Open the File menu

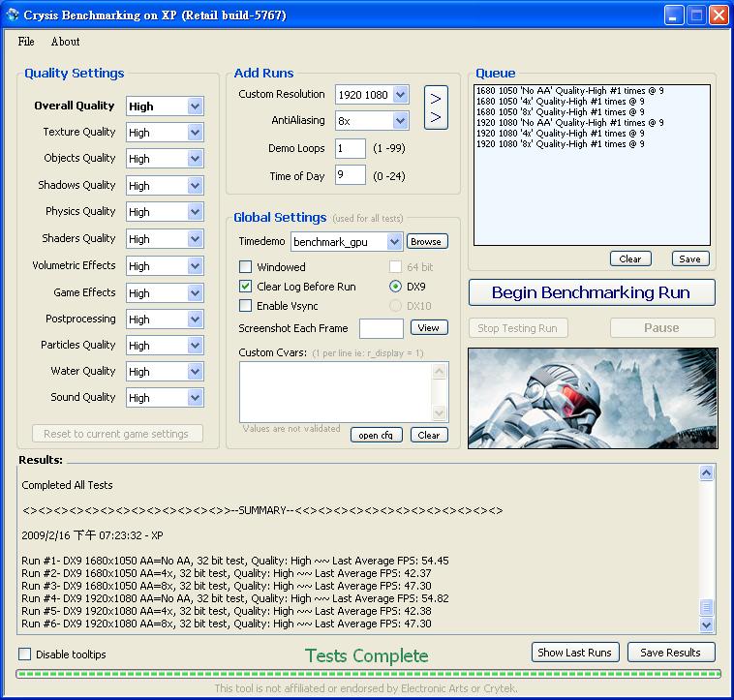tap(26, 42)
